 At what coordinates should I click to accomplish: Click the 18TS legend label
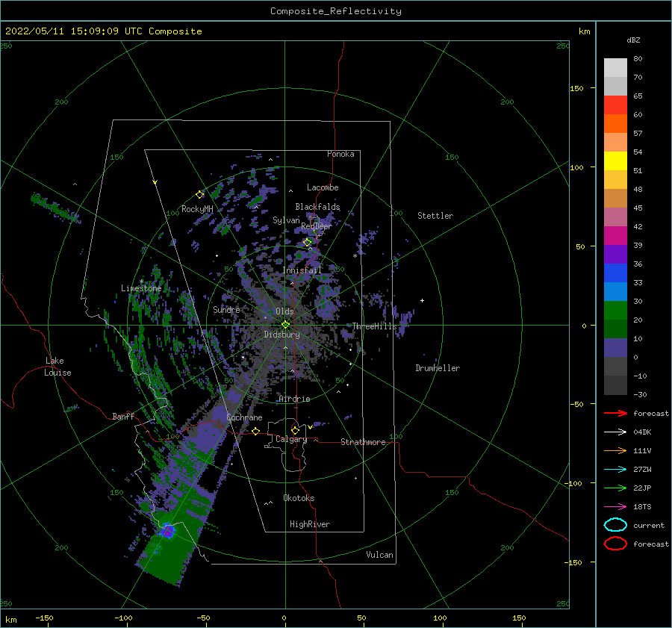click(642, 507)
